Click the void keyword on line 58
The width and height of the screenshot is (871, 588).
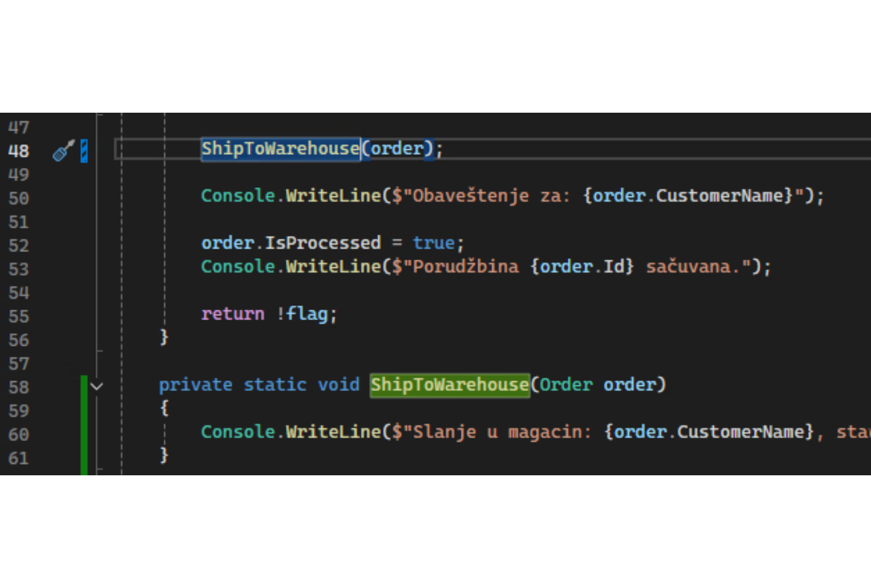tap(338, 385)
